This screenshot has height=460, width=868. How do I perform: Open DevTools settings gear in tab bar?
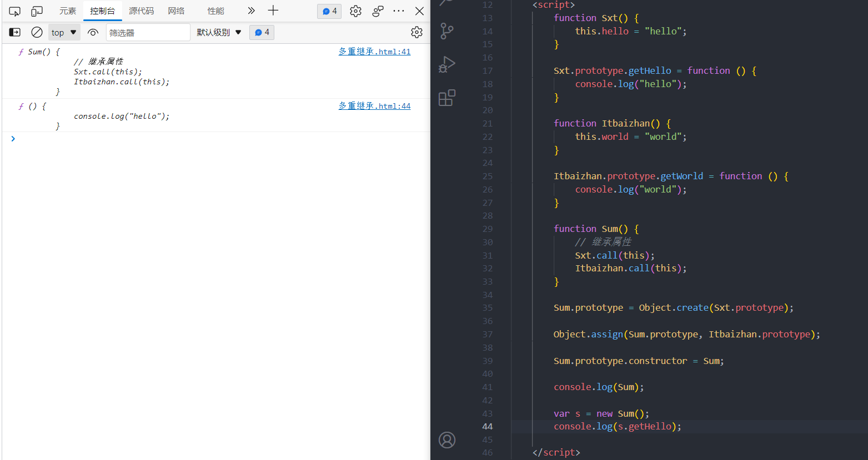click(x=356, y=11)
